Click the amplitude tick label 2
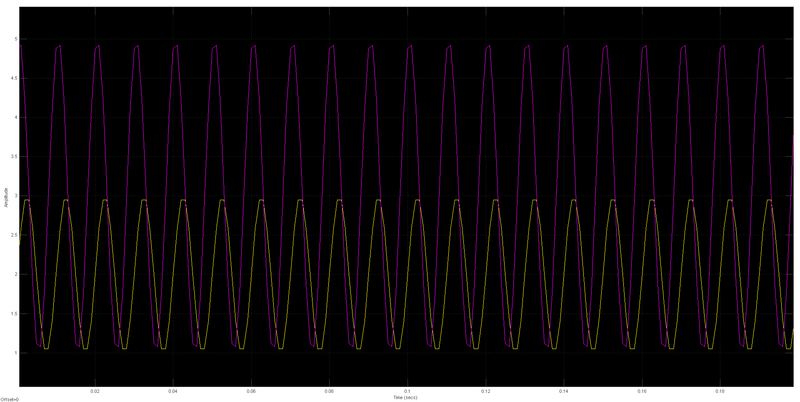800x402 pixels. pos(16,274)
